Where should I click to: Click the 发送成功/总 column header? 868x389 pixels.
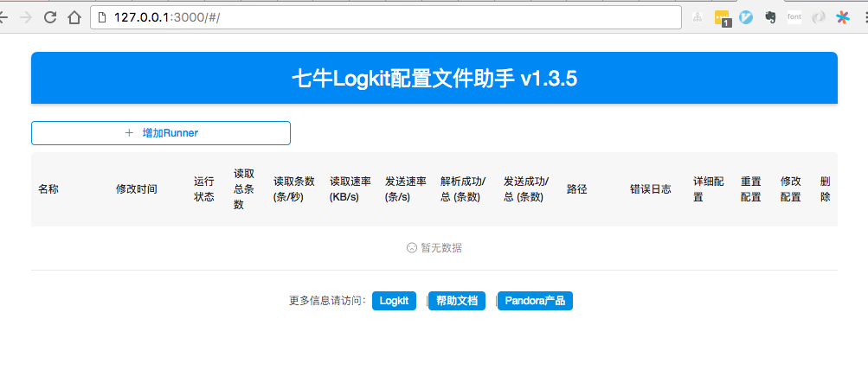pos(526,189)
